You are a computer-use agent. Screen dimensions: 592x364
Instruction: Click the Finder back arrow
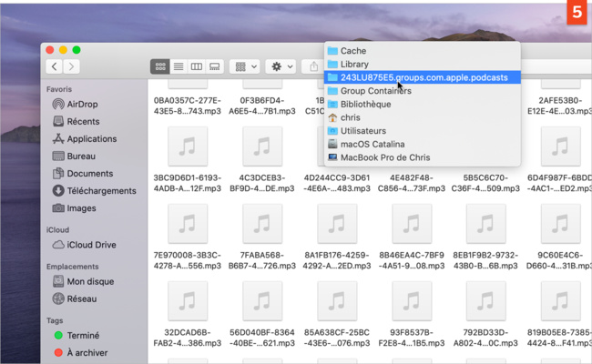tap(55, 66)
